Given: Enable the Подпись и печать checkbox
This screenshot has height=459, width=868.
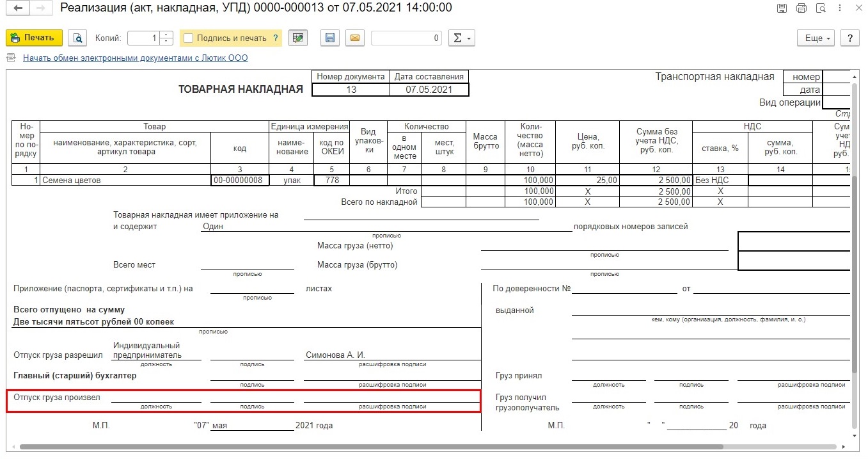Looking at the screenshot, I should (x=188, y=38).
